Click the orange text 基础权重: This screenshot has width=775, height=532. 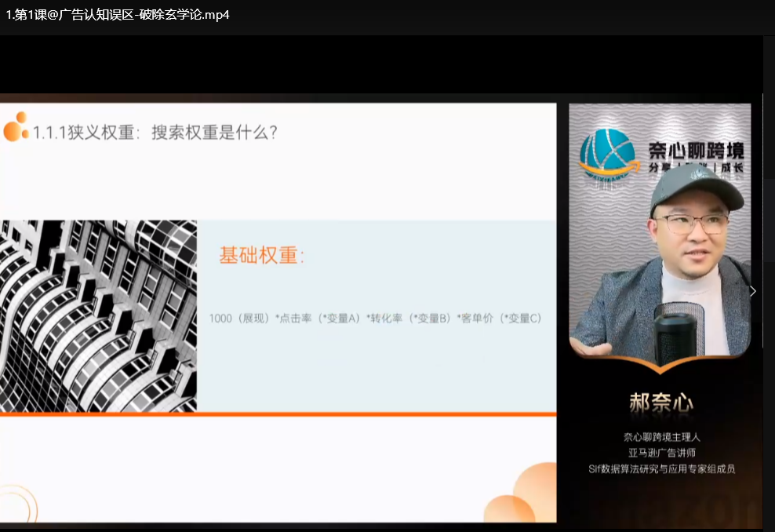pos(261,256)
